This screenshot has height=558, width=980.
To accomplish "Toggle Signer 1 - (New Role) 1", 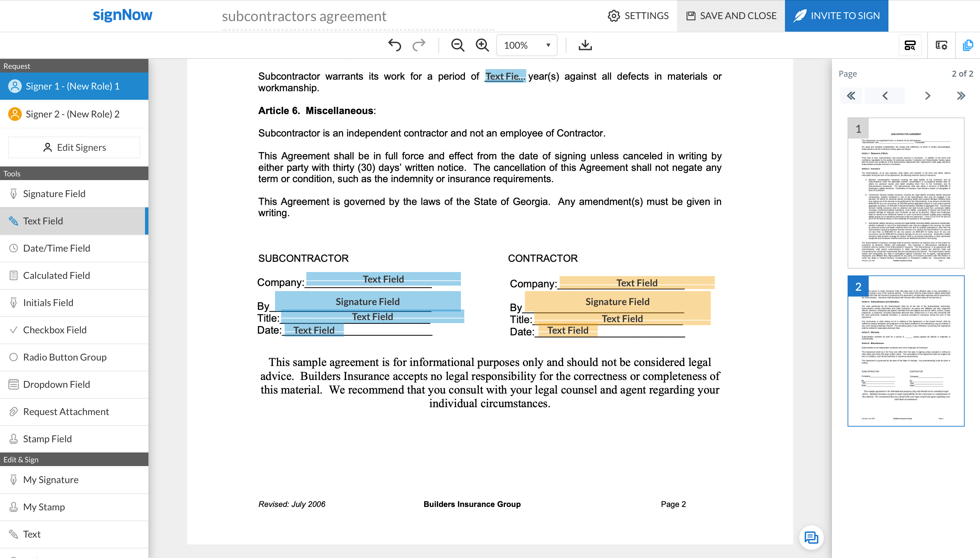I will point(74,86).
